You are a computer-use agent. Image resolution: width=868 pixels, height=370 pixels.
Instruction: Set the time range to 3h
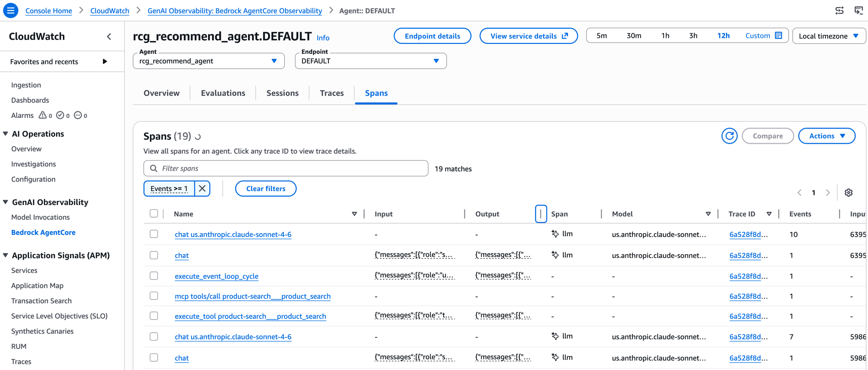pyautogui.click(x=693, y=36)
